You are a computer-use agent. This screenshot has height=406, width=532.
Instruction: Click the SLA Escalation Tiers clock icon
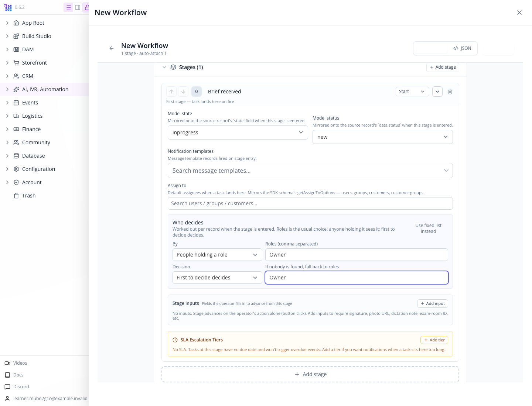point(175,340)
